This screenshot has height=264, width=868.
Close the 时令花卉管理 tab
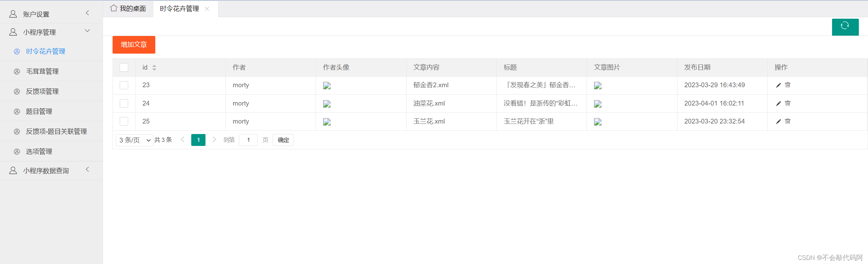point(207,9)
